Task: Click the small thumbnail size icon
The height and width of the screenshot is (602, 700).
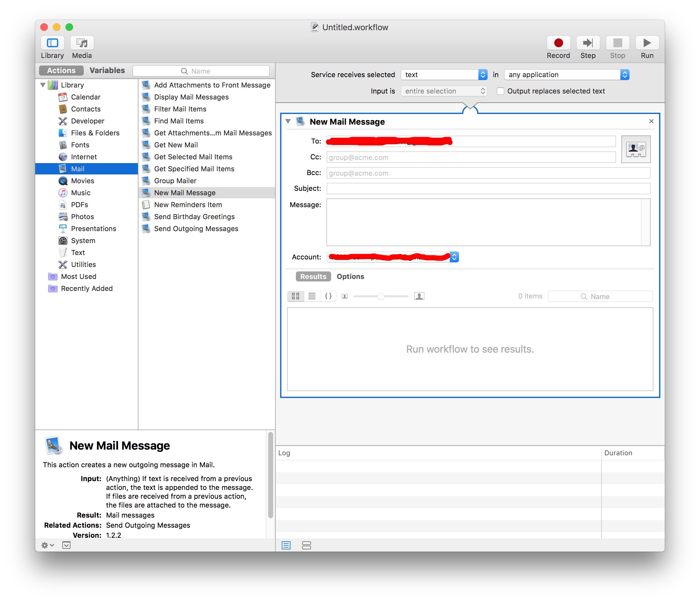Action: coord(345,297)
